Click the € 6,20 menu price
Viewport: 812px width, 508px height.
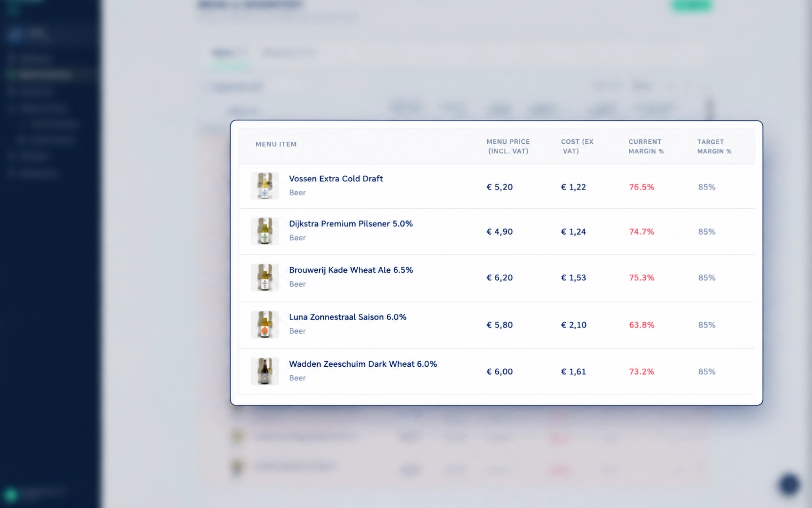tap(499, 278)
